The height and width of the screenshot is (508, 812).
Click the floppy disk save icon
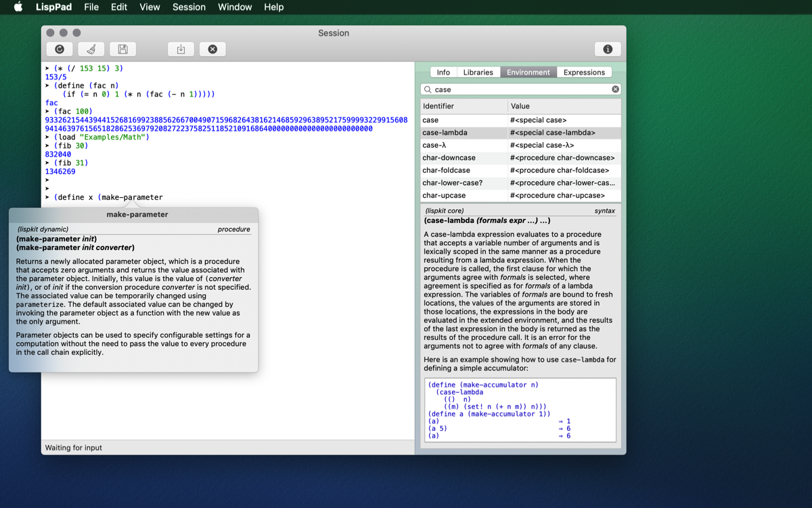[x=122, y=49]
